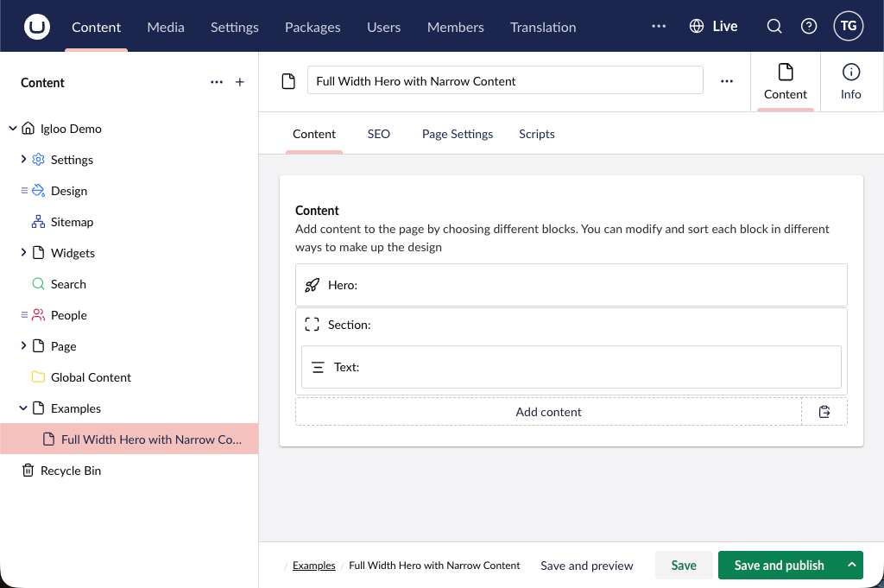Click the Recycle Bin trash icon
Viewport: 884px width, 588px height.
pos(28,471)
